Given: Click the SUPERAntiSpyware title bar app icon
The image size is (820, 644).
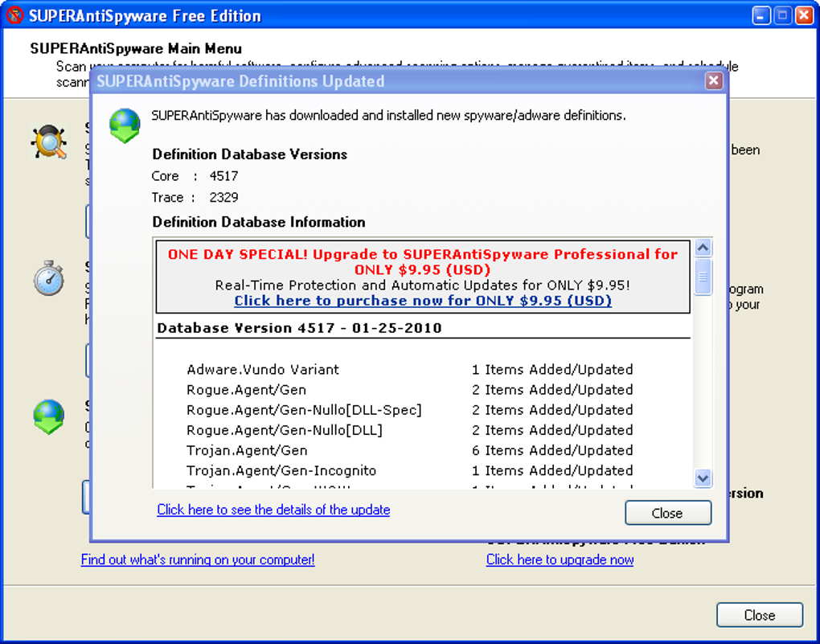Looking at the screenshot, I should point(14,15).
